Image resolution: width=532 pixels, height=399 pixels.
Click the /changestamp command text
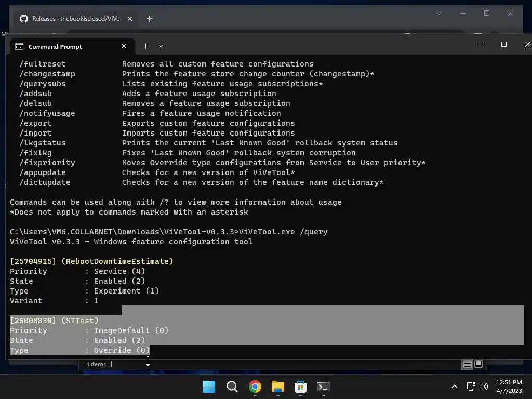pyautogui.click(x=47, y=74)
